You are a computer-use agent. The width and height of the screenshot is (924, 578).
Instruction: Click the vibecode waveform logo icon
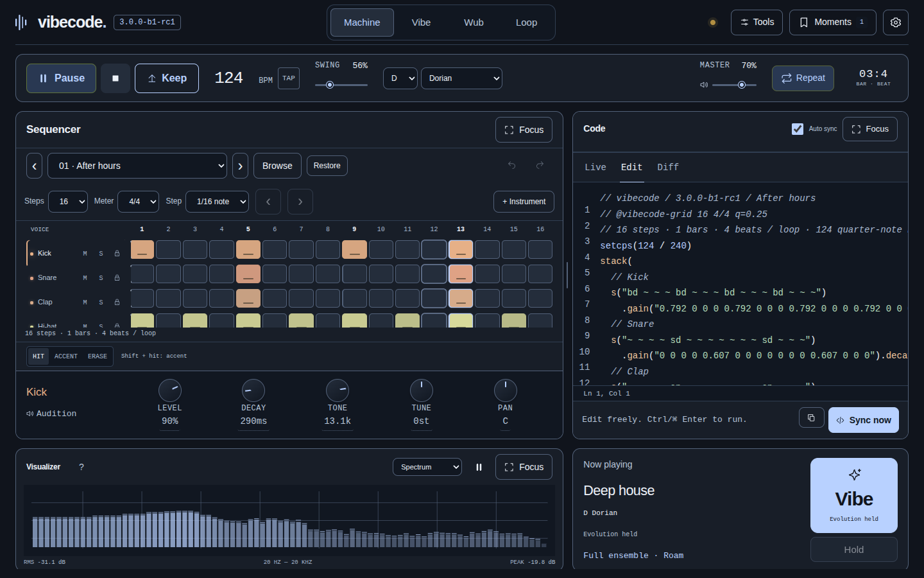(x=21, y=22)
